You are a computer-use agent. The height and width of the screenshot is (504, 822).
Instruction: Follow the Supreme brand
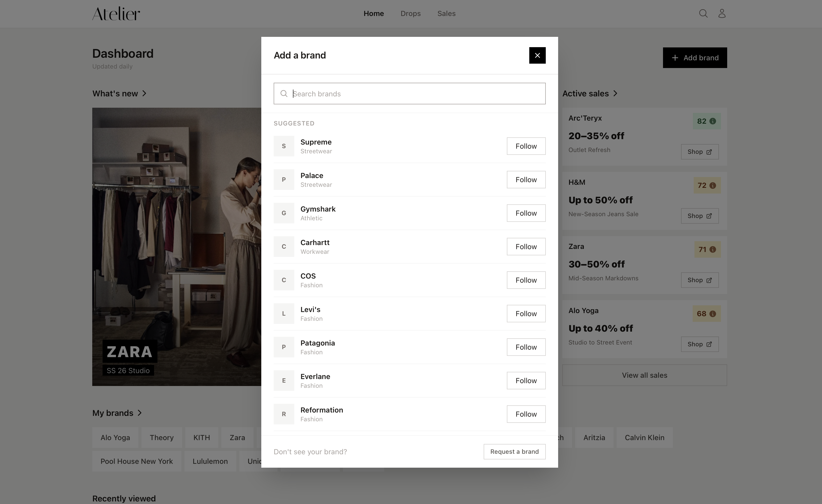coord(526,146)
